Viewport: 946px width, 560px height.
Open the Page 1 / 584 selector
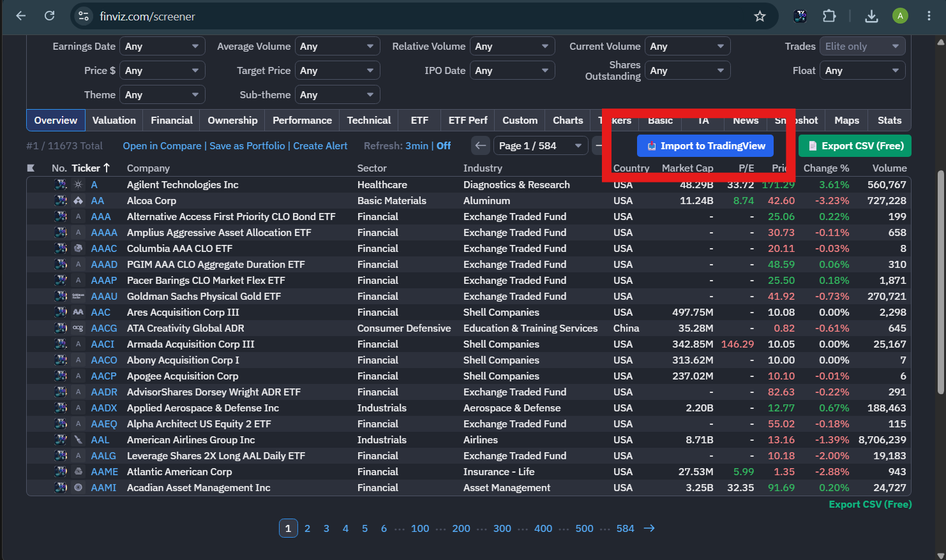pos(541,145)
